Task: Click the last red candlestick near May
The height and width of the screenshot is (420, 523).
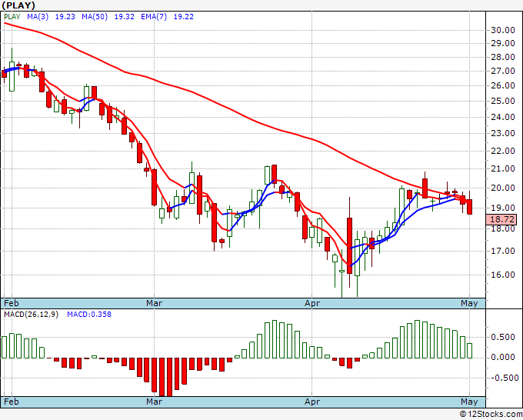Action: 470,207
